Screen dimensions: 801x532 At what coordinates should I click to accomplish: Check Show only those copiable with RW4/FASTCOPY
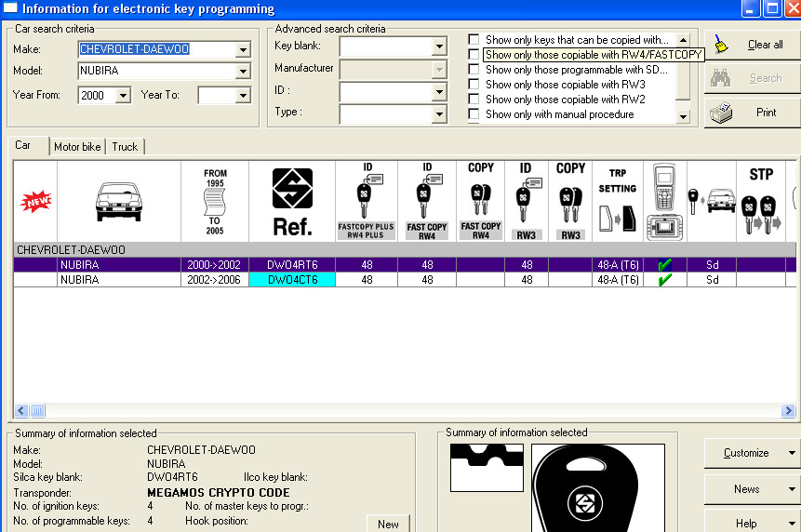pos(474,54)
